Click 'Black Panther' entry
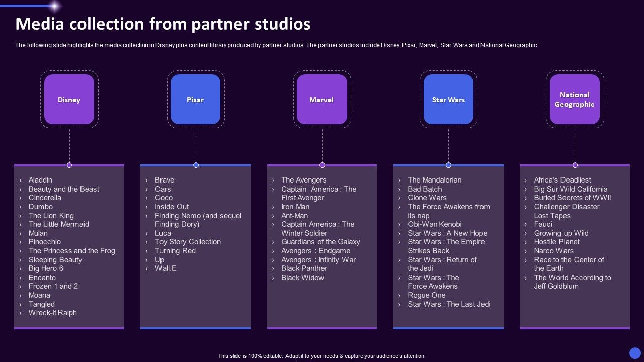Image resolution: width=644 pixels, height=362 pixels. point(304,268)
